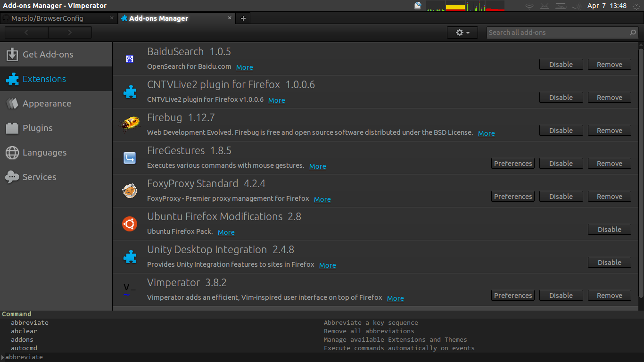This screenshot has height=362, width=644.
Task: Disable the Vimperator extension
Action: tap(561, 296)
